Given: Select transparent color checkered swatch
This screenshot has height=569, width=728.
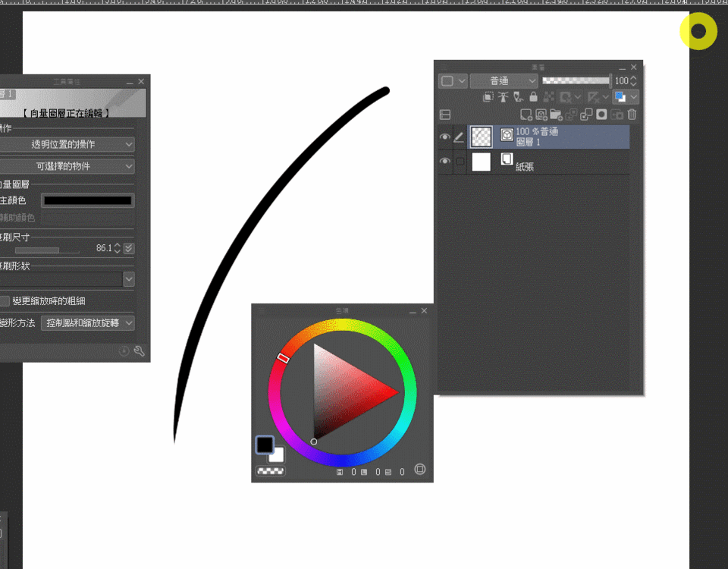Looking at the screenshot, I should pyautogui.click(x=271, y=471).
